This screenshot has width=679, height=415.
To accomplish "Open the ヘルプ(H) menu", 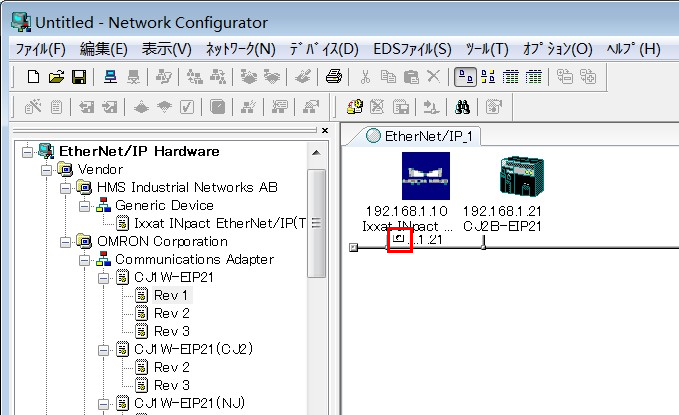I will tap(634, 49).
